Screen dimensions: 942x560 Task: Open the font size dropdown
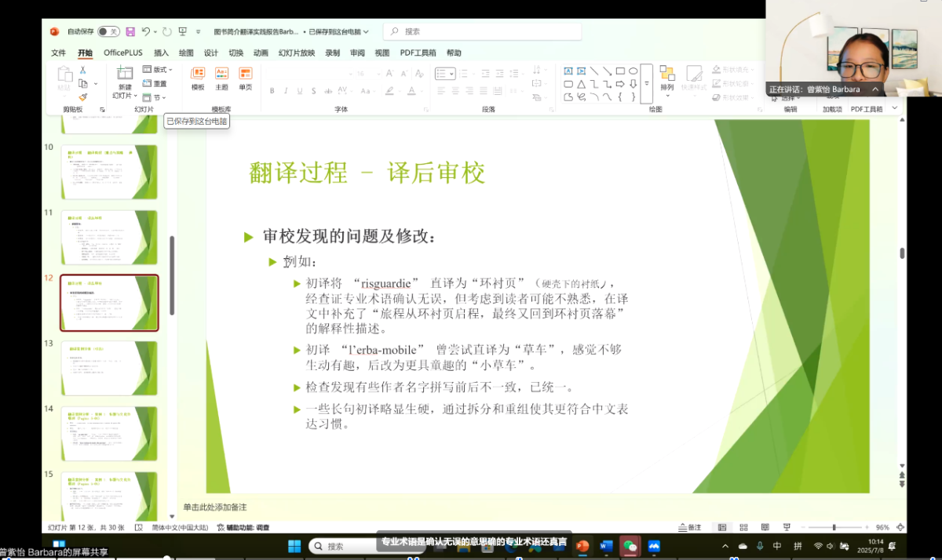coord(378,73)
